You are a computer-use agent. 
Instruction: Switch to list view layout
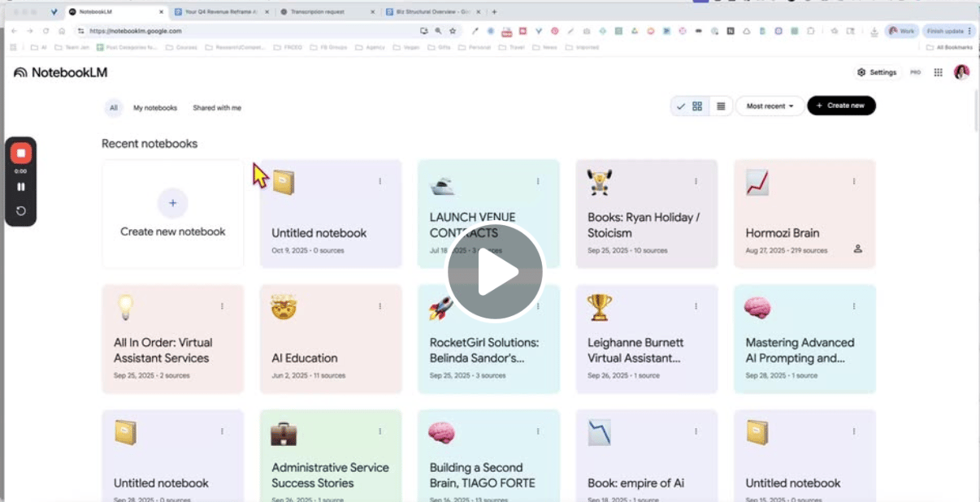point(721,106)
